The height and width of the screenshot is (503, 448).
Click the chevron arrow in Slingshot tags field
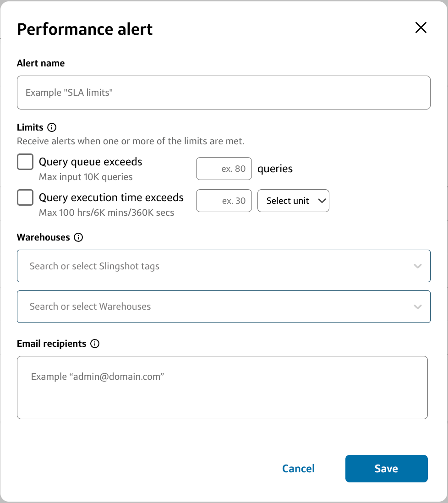coord(417,266)
